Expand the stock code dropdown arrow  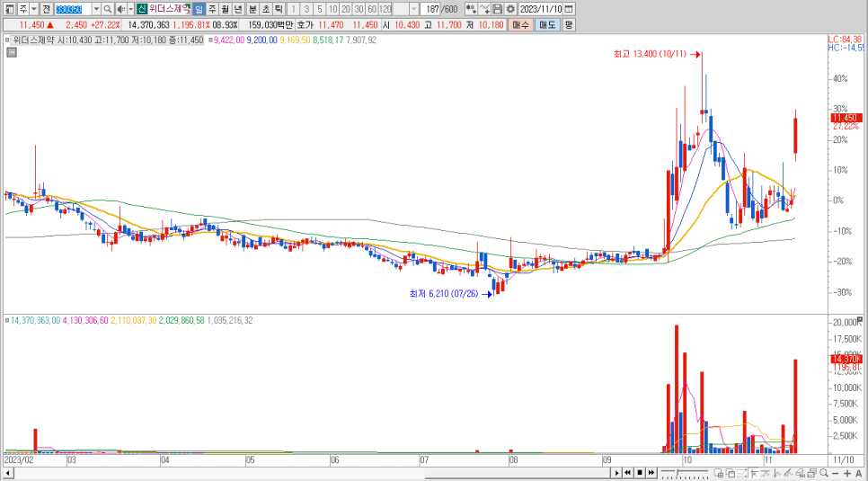96,9
